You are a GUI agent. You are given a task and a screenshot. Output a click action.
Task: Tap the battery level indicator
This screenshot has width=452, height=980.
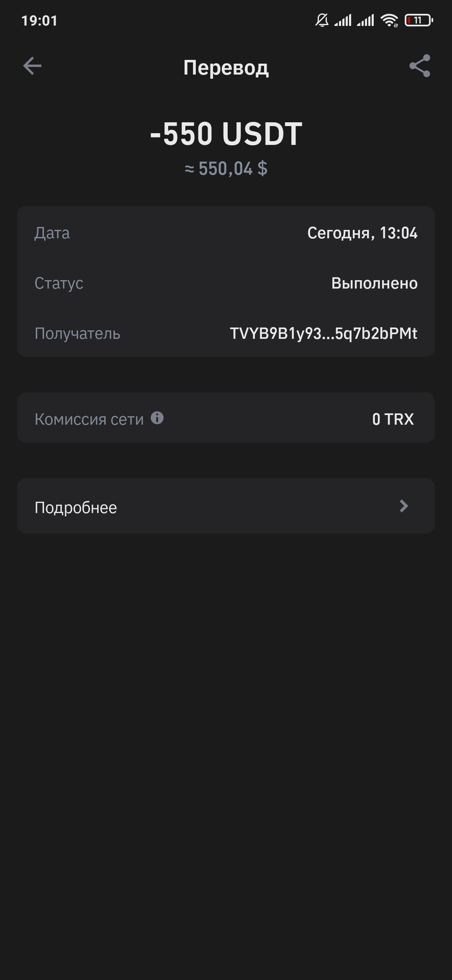(x=419, y=20)
